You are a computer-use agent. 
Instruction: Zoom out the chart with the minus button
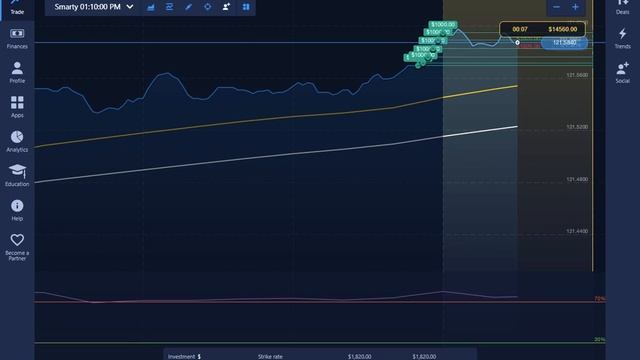pyautogui.click(x=556, y=7)
